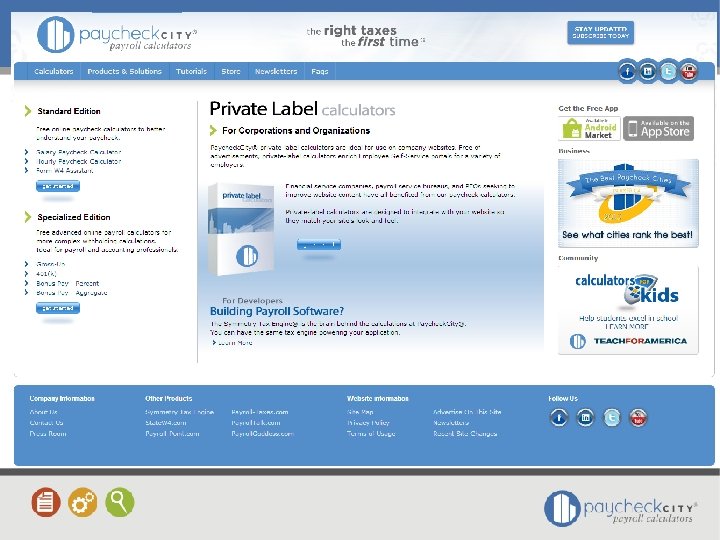Image resolution: width=720 pixels, height=540 pixels.
Task: Open the Twitter icon in the header
Action: click(x=668, y=72)
